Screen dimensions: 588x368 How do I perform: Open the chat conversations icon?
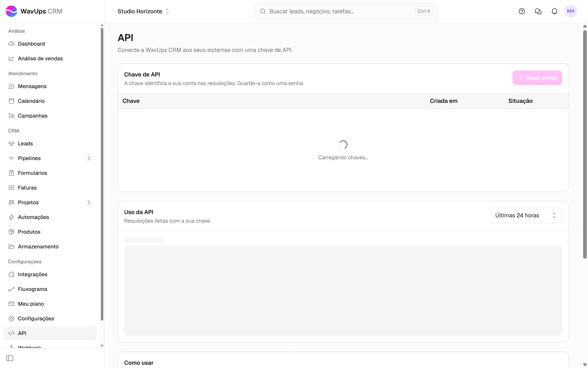pyautogui.click(x=538, y=11)
